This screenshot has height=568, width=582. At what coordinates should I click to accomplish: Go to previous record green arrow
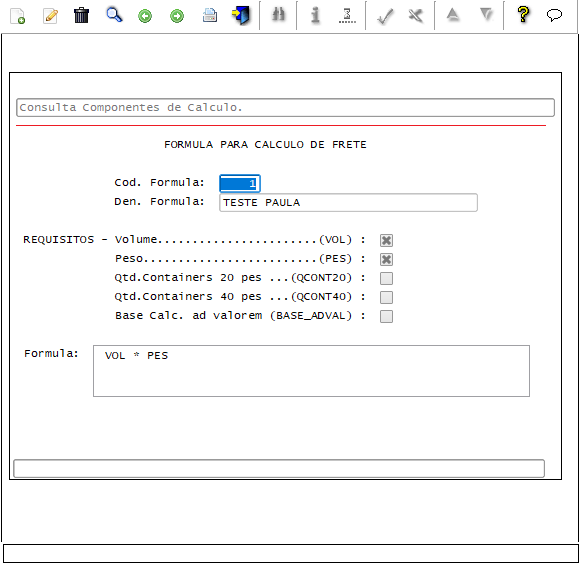point(145,16)
